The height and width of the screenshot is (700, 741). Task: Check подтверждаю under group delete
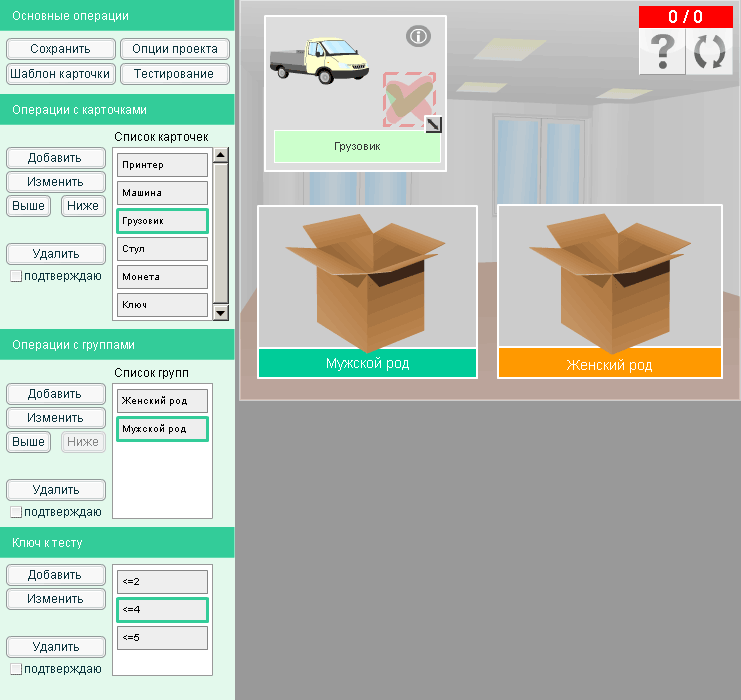[x=16, y=512]
